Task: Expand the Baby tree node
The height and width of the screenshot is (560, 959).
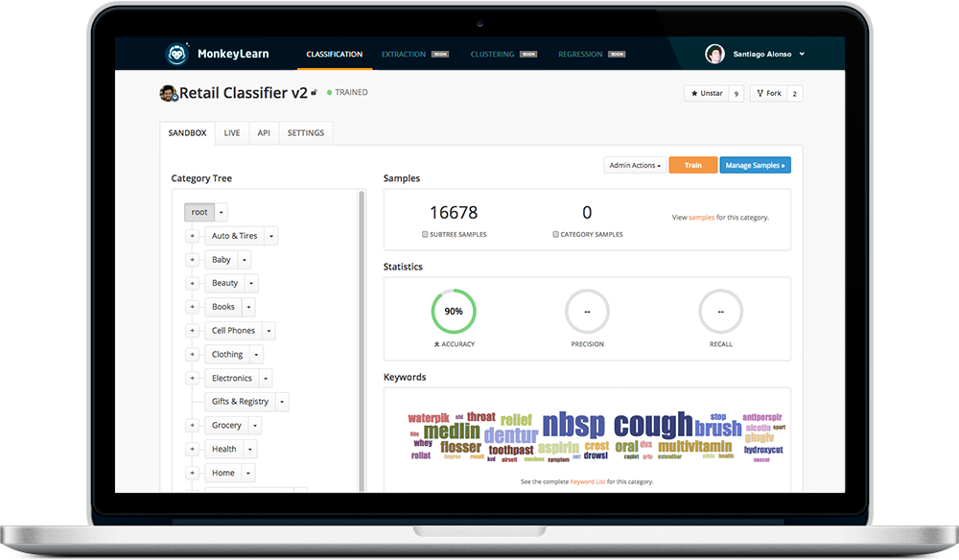Action: tap(192, 260)
